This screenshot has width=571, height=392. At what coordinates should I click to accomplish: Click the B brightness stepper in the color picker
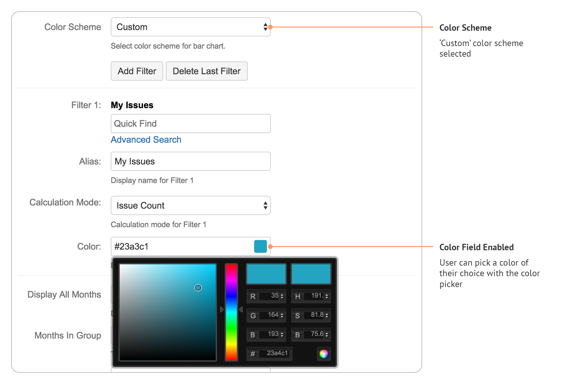[327, 334]
